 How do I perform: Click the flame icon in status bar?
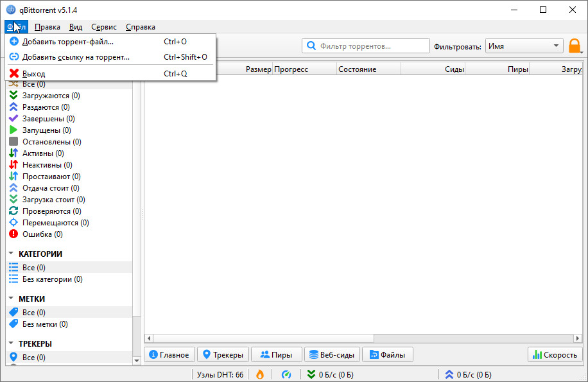[260, 375]
